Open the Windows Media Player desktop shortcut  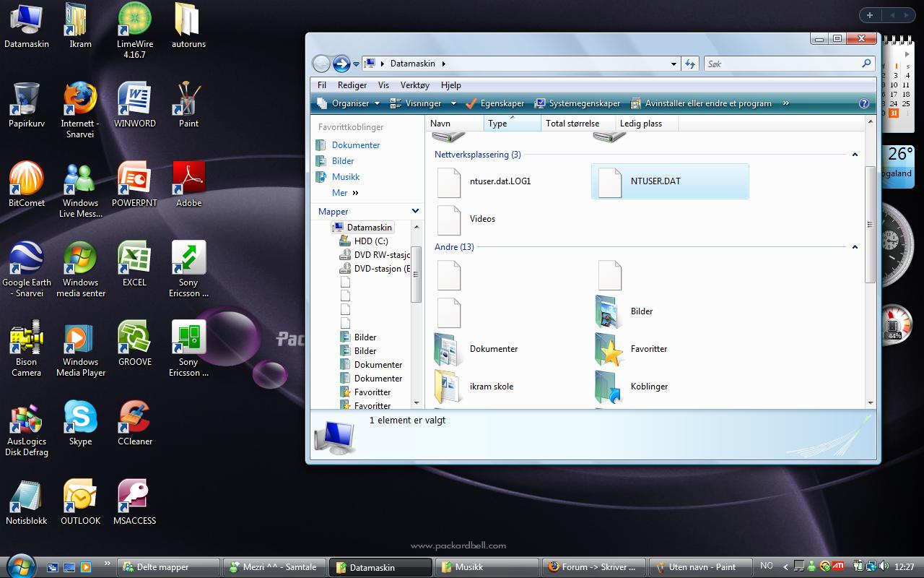(x=80, y=349)
